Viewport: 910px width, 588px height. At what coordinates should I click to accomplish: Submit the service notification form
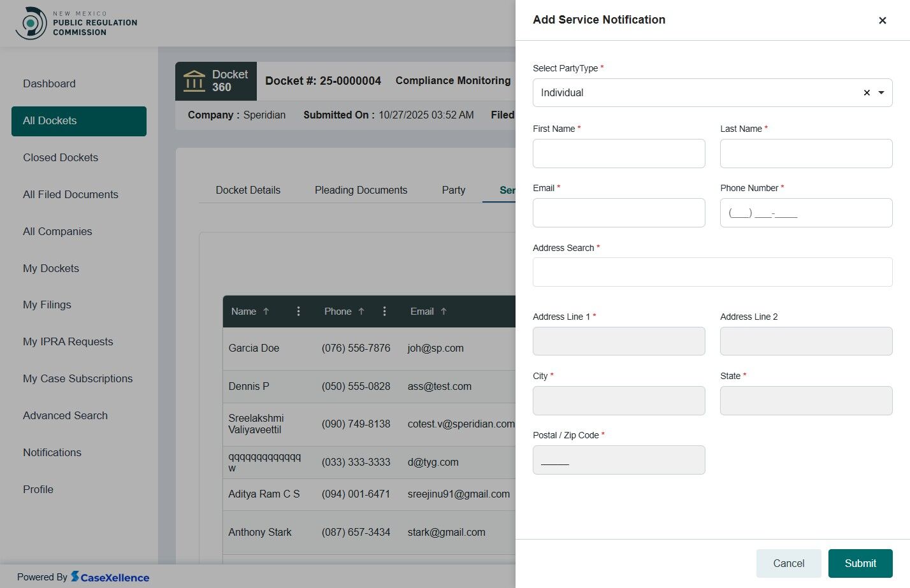pyautogui.click(x=860, y=563)
